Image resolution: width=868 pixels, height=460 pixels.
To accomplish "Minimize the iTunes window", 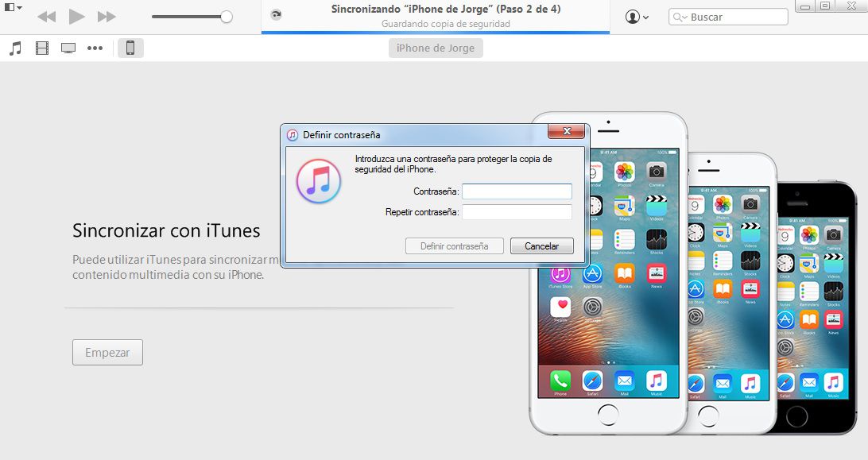I will pyautogui.click(x=805, y=6).
